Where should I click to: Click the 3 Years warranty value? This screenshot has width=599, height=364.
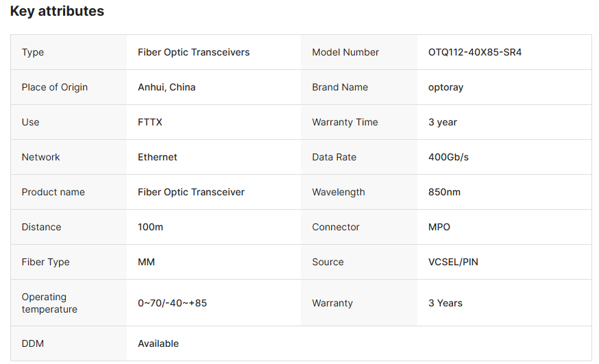[x=445, y=303]
